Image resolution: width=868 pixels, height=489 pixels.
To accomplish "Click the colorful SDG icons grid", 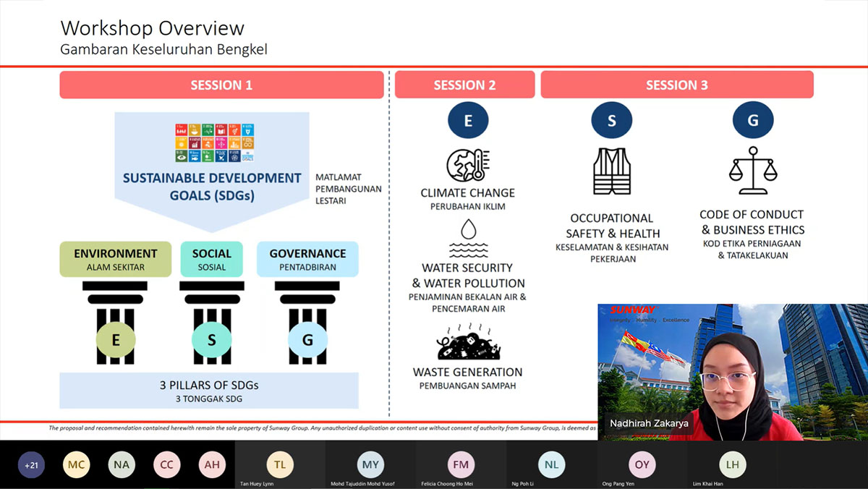I will tap(215, 143).
